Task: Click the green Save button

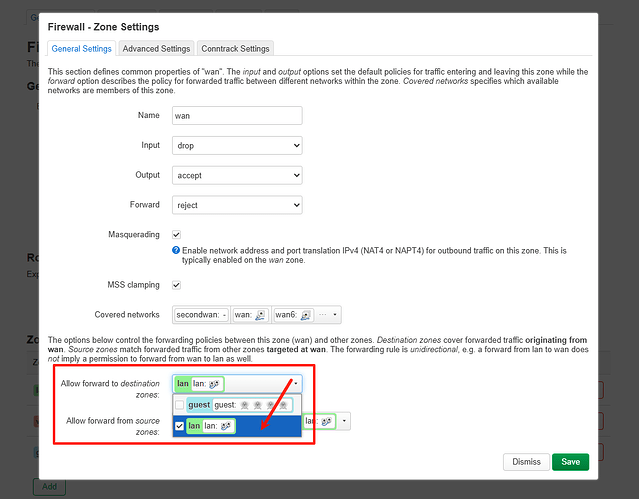Action: [x=570, y=462]
